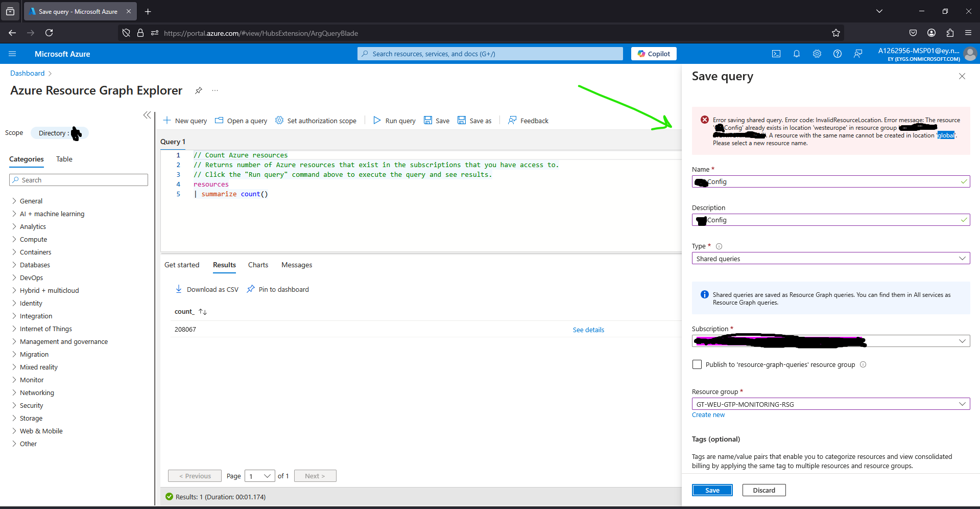Screen dimensions: 980x509
Task: Open the Pocket save icon
Action: [x=913, y=33]
